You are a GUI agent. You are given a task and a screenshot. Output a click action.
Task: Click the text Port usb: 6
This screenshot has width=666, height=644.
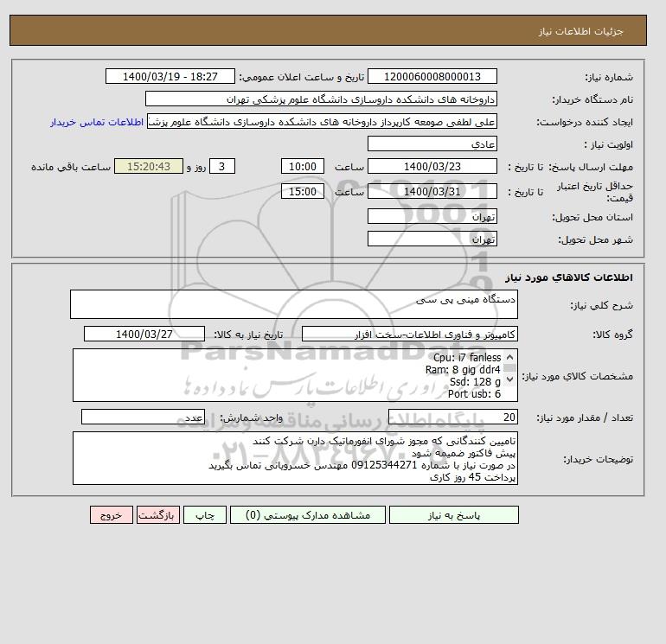474,394
